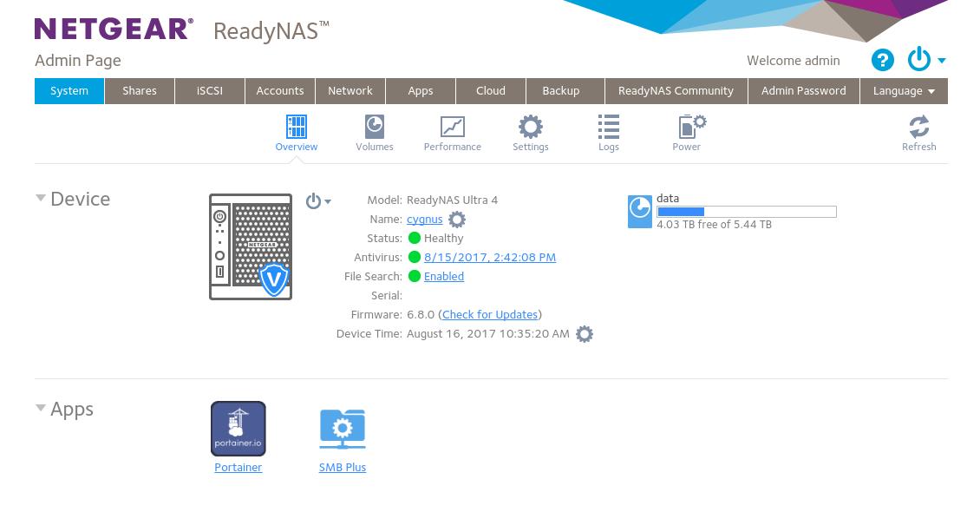Click the green Antivirus status indicator
Image resolution: width=980 pixels, height=512 pixels.
(415, 257)
